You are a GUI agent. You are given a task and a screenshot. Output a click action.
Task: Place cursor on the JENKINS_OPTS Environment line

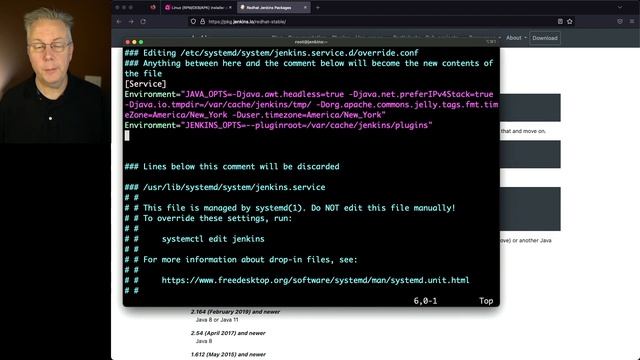tap(278, 125)
